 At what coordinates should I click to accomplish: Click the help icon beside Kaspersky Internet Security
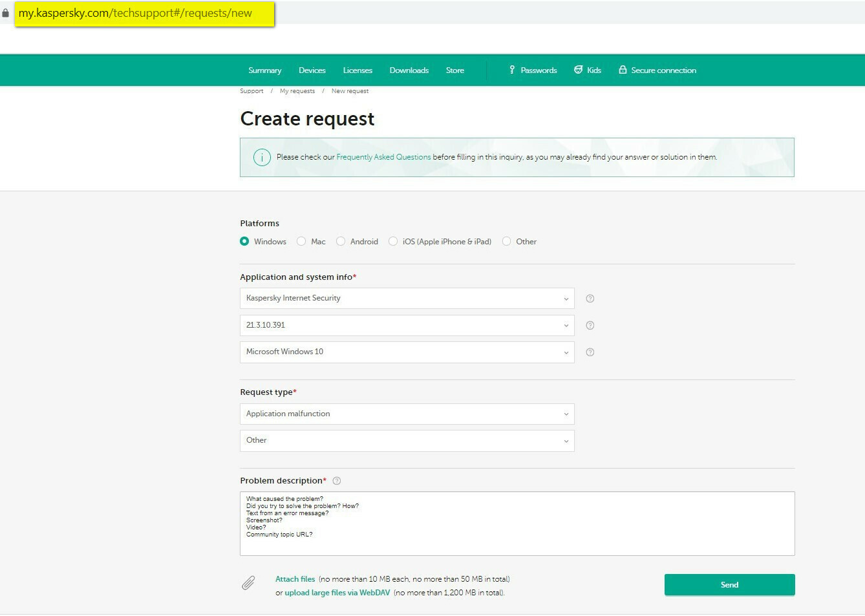pyautogui.click(x=590, y=299)
